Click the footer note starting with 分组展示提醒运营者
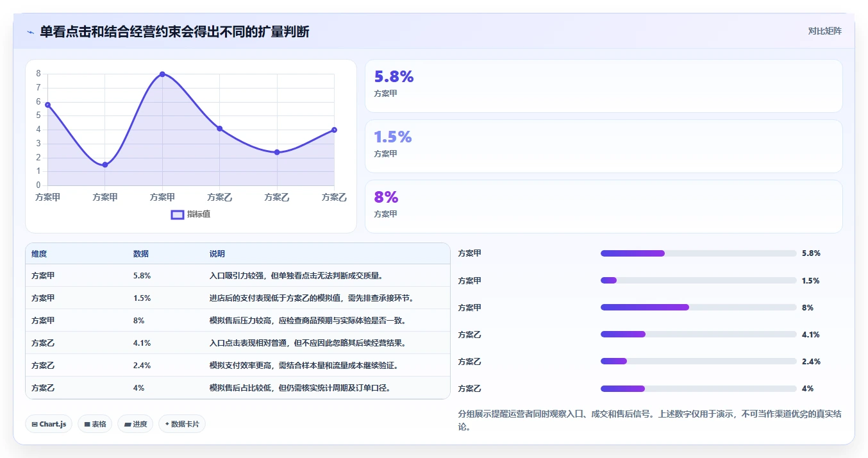868x458 pixels. pyautogui.click(x=650, y=420)
